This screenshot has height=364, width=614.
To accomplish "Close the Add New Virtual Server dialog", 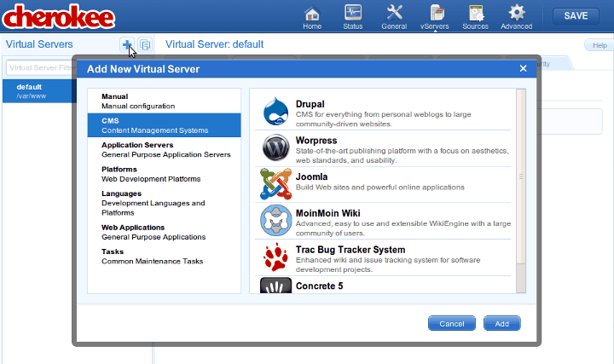I will coord(524,68).
